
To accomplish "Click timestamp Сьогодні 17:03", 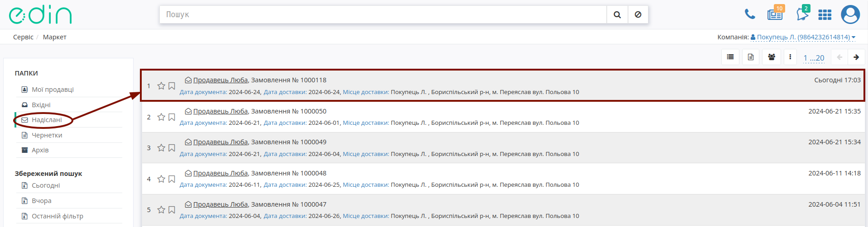I will click(837, 80).
